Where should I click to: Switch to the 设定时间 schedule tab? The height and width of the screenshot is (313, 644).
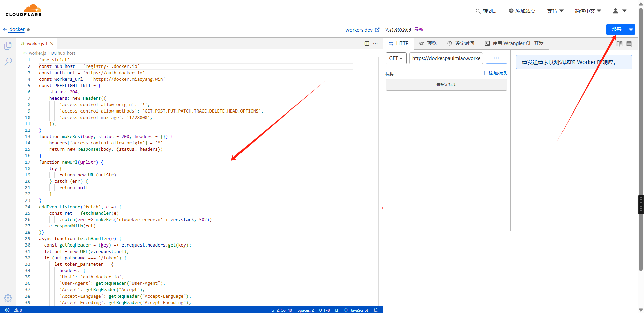pos(461,43)
